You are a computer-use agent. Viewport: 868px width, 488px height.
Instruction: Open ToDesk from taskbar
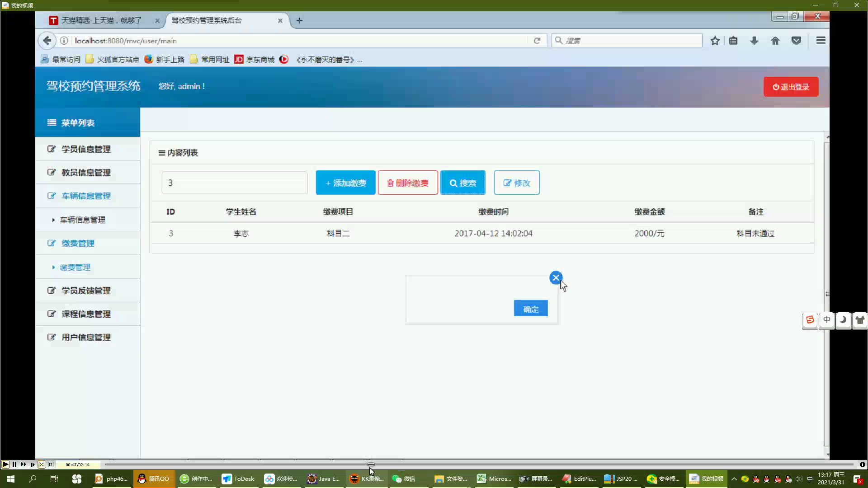(x=239, y=479)
